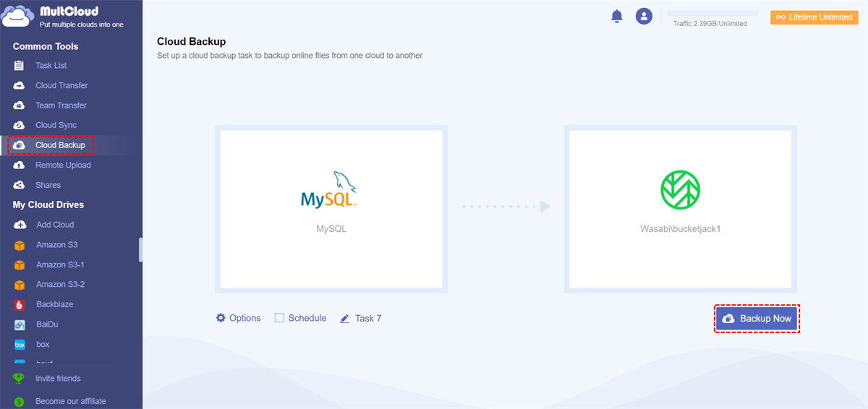Open the user account avatar icon

tap(644, 16)
